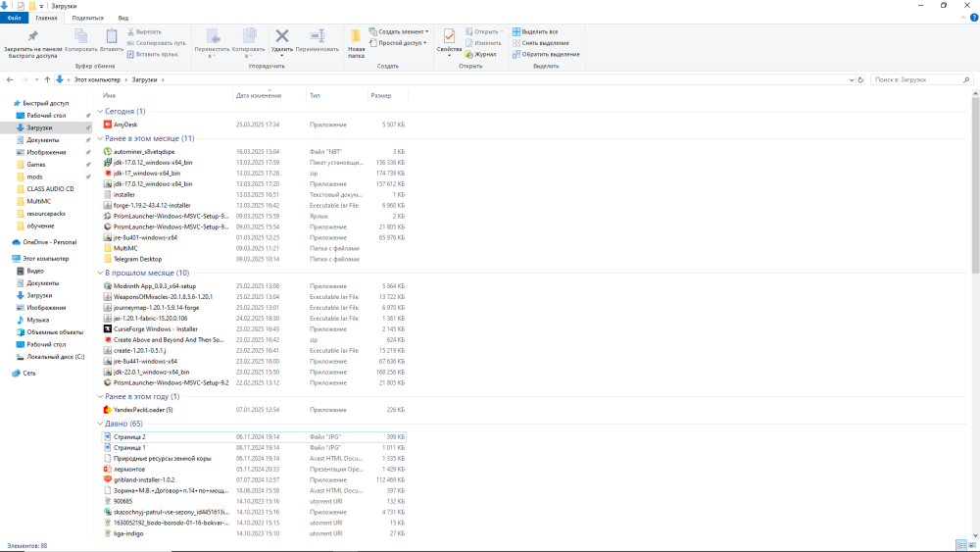Open the Open (Открыть) ribbon dropdown
This screenshot has height=552, width=980.
point(484,31)
